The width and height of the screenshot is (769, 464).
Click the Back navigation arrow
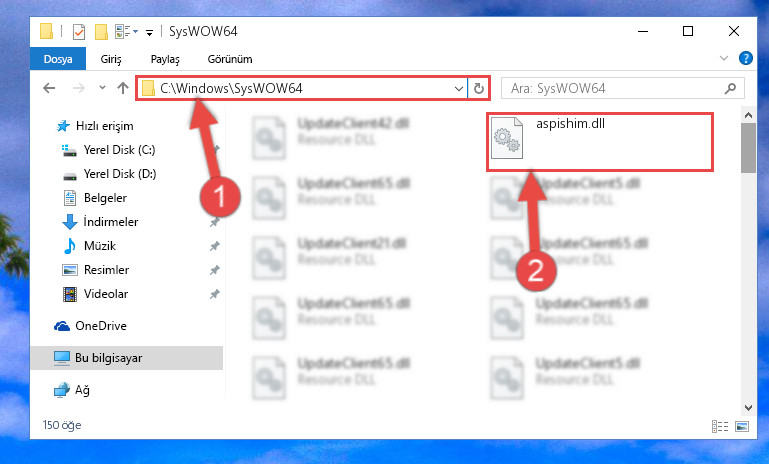(x=49, y=88)
